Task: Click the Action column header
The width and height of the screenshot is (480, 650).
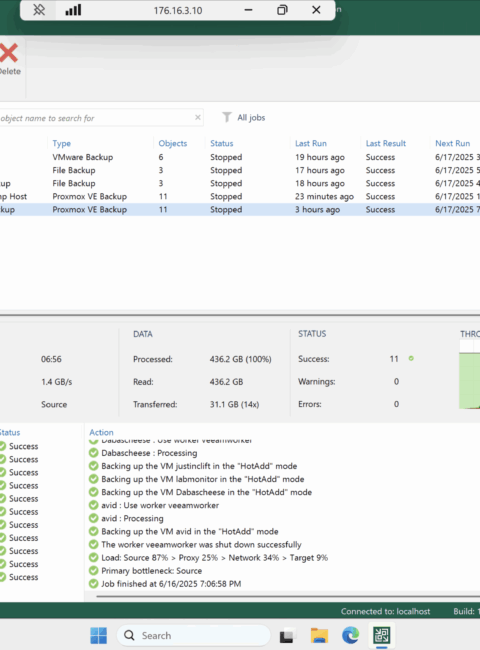Action: (101, 432)
